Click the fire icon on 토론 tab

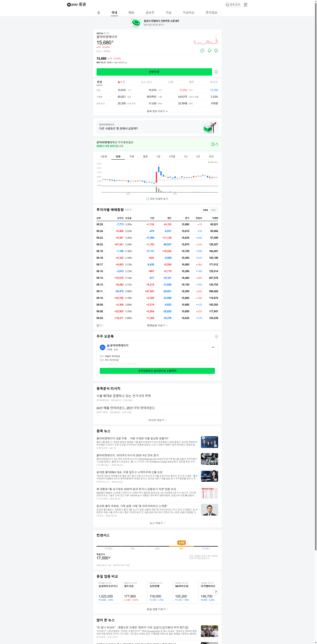tap(119, 82)
